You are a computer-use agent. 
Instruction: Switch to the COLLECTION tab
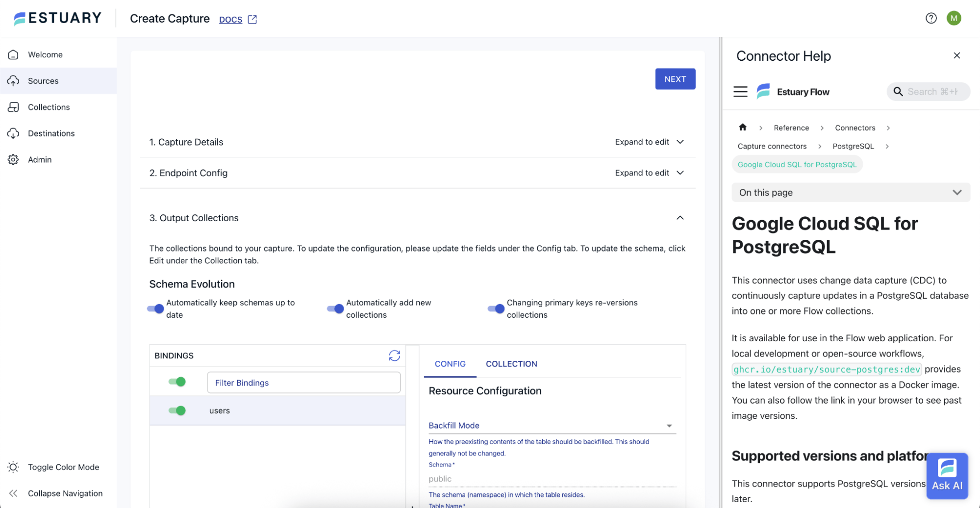511,364
